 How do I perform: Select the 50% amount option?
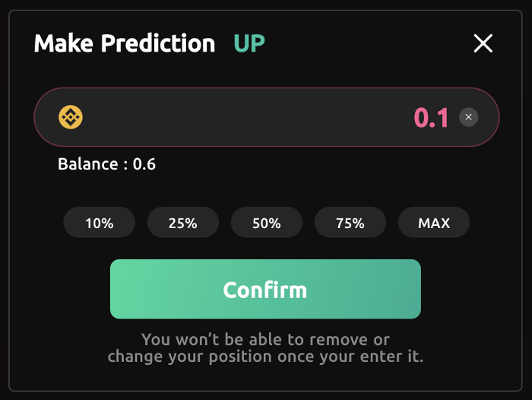(x=267, y=223)
